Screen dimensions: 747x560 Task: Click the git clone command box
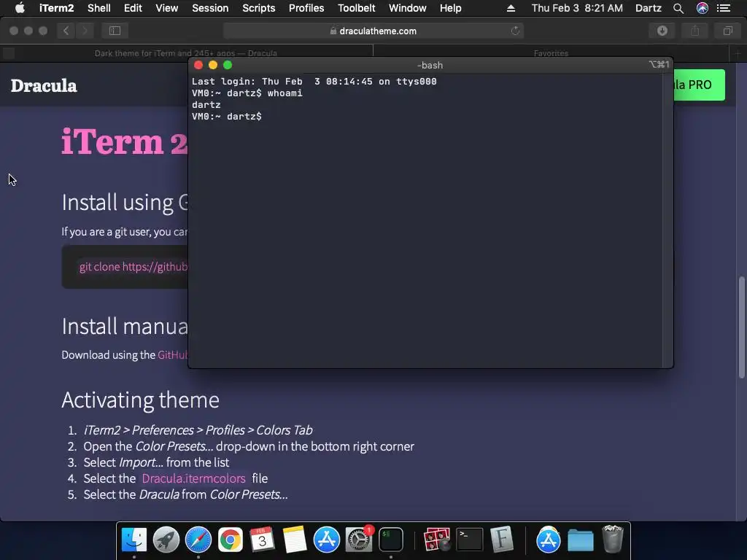(x=125, y=267)
